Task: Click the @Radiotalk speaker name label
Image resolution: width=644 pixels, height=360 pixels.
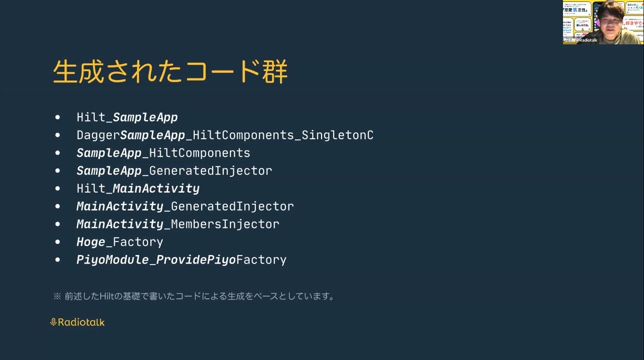Action: click(x=581, y=40)
